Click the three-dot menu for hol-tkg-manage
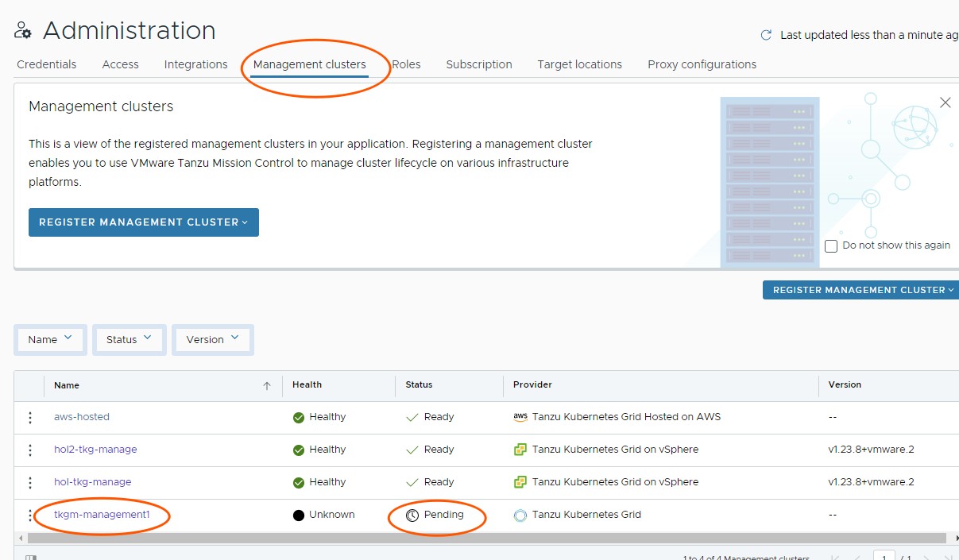This screenshot has width=959, height=560. pos(30,482)
